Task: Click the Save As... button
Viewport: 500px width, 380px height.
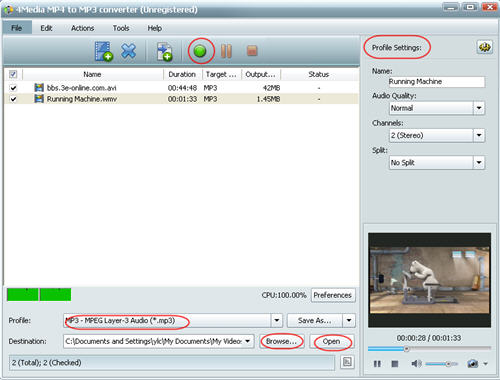Action: [x=315, y=321]
